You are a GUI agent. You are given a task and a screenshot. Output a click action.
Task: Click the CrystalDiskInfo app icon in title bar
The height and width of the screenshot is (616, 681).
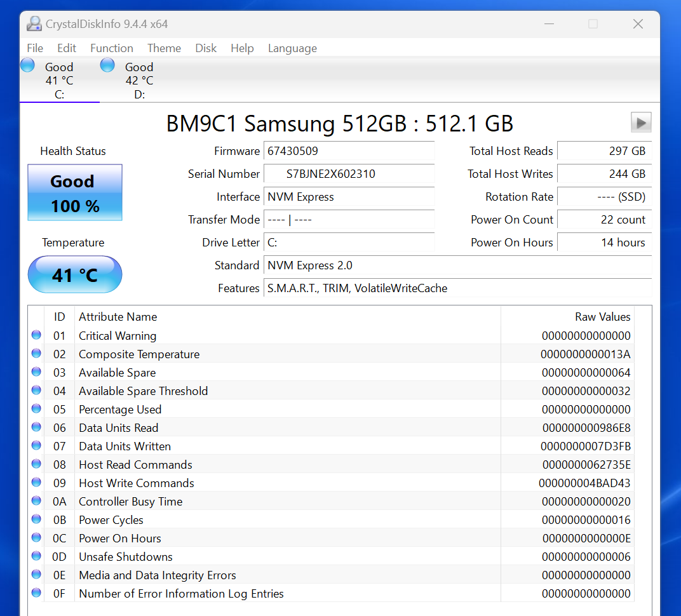pyautogui.click(x=34, y=24)
